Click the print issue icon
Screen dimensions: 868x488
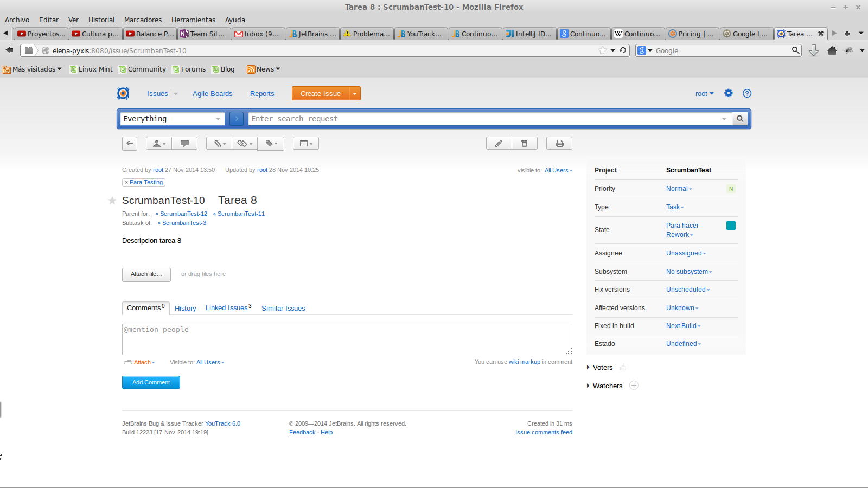coord(559,143)
